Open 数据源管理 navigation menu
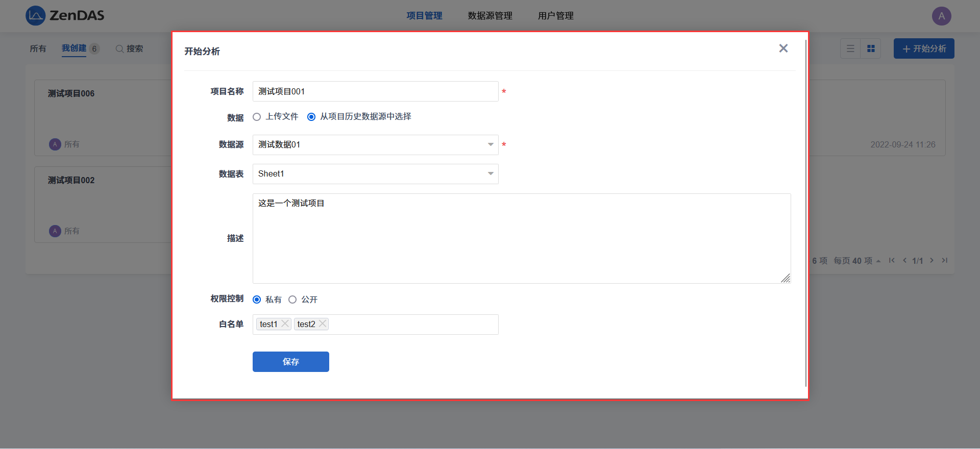The image size is (980, 449). click(490, 16)
